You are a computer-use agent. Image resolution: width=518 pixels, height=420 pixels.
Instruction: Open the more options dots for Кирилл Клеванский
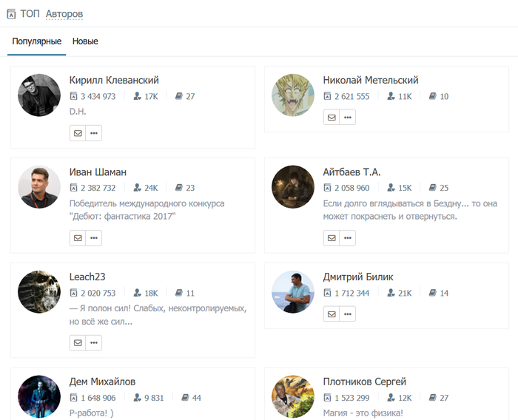pyautogui.click(x=94, y=133)
